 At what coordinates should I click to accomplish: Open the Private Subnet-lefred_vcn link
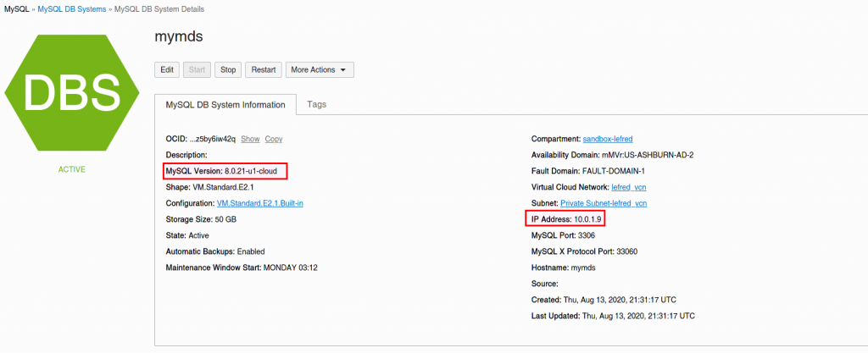tap(604, 203)
